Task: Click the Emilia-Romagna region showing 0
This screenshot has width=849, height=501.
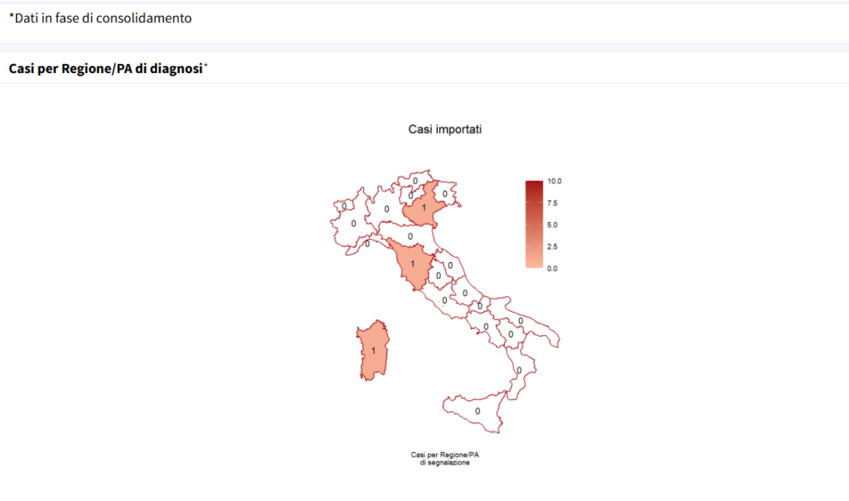Action: coord(410,237)
